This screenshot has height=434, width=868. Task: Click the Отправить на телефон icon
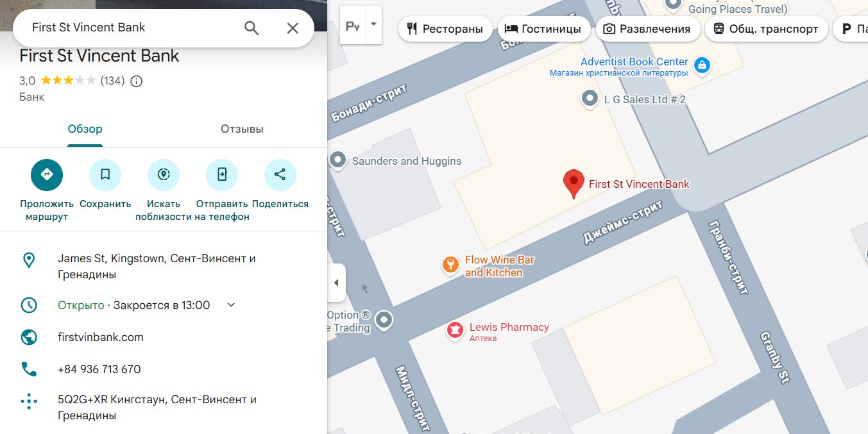(x=222, y=174)
